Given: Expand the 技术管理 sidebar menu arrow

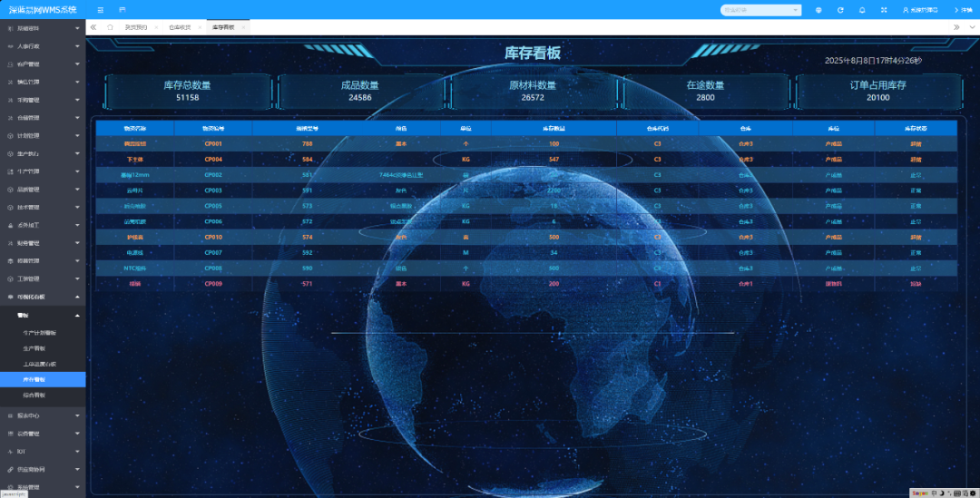Looking at the screenshot, I should point(77,208).
